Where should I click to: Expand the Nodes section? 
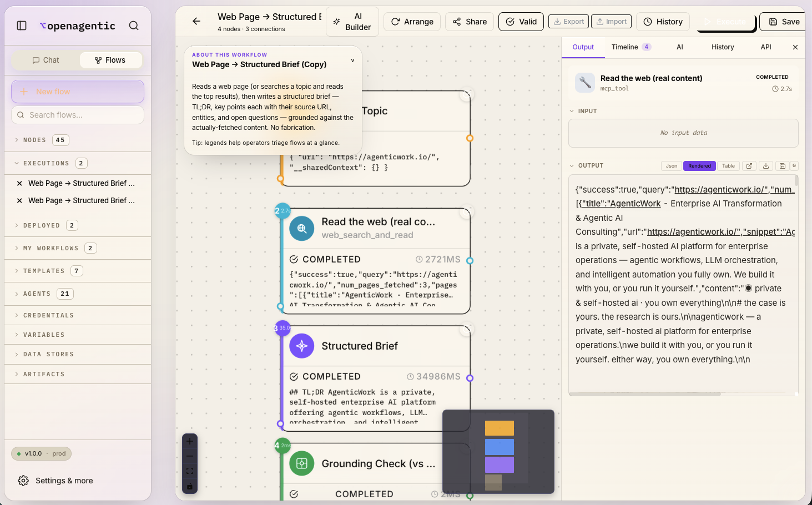click(78, 140)
